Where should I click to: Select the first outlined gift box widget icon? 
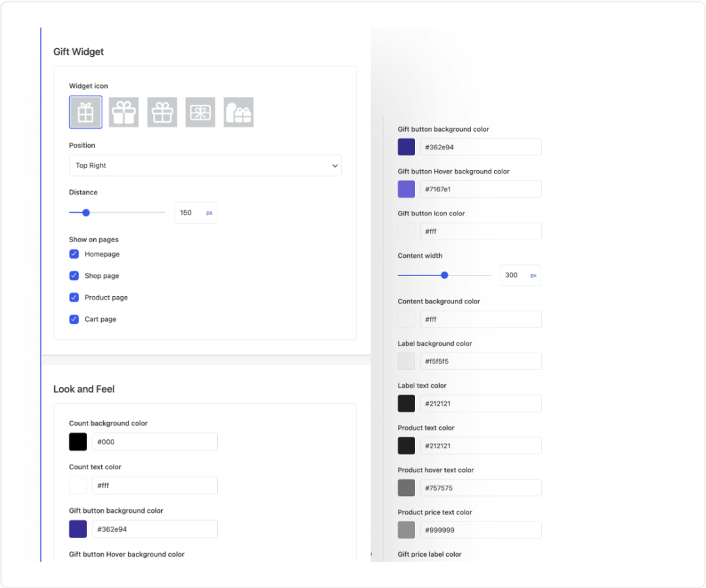tap(85, 112)
